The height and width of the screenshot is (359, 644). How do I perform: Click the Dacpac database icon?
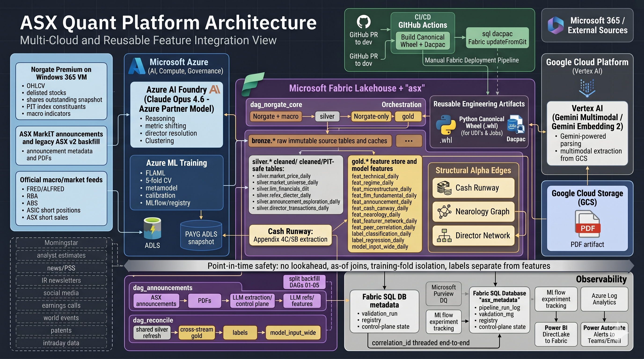(516, 124)
